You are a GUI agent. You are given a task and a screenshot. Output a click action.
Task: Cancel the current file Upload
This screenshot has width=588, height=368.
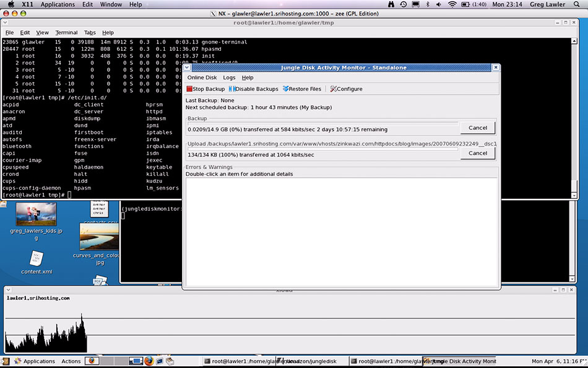click(x=478, y=153)
